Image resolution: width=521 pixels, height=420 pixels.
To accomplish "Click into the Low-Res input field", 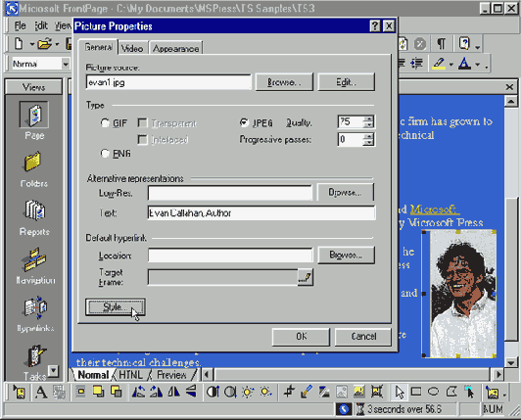I will 230,193.
